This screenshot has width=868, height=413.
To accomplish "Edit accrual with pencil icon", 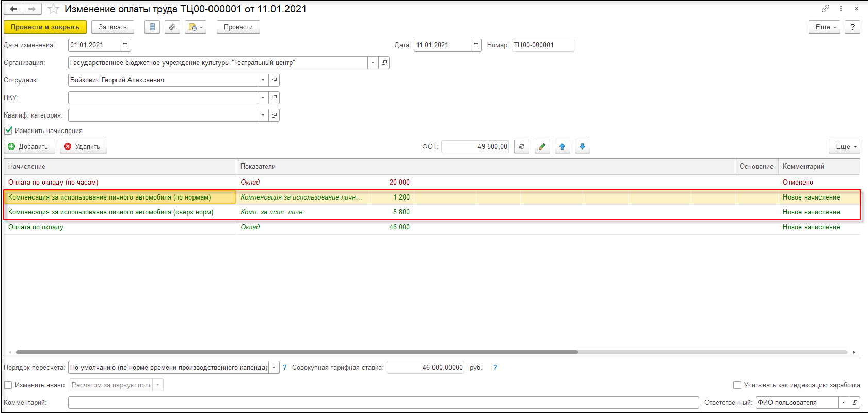I will 542,146.
